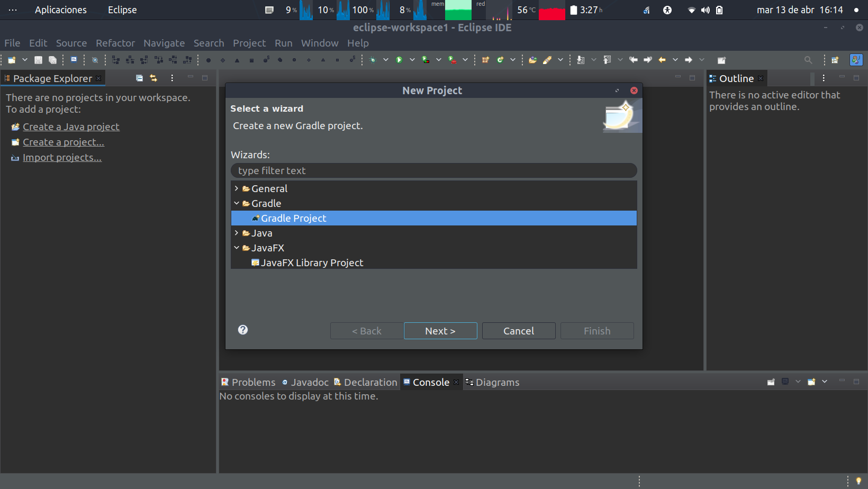
Task: Open Package Explorer view menu dots
Action: [x=172, y=78]
